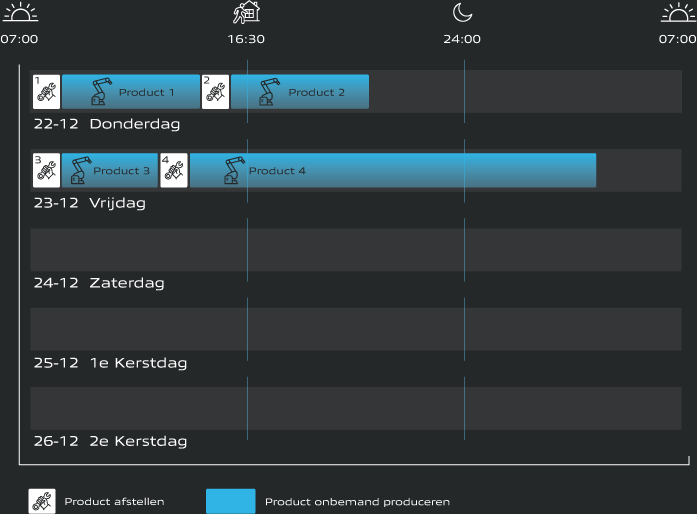Click setup wrench icon numbered 1

tap(46, 91)
